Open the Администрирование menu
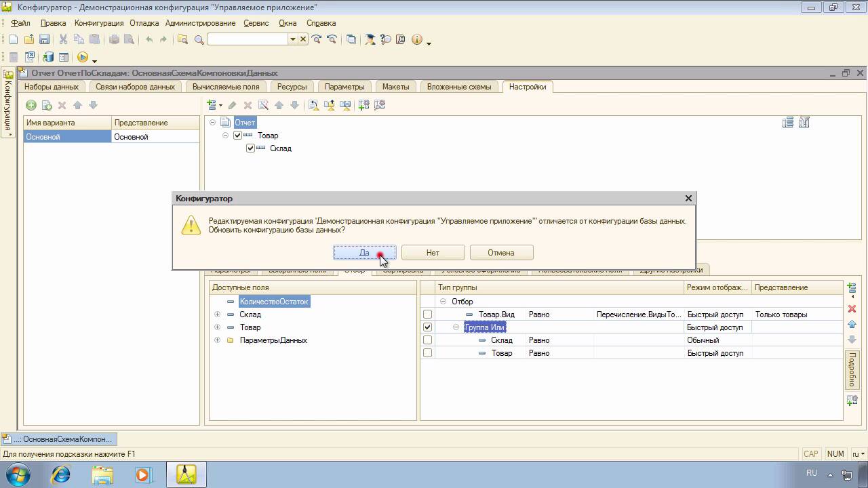The width and height of the screenshot is (868, 488). 200,23
